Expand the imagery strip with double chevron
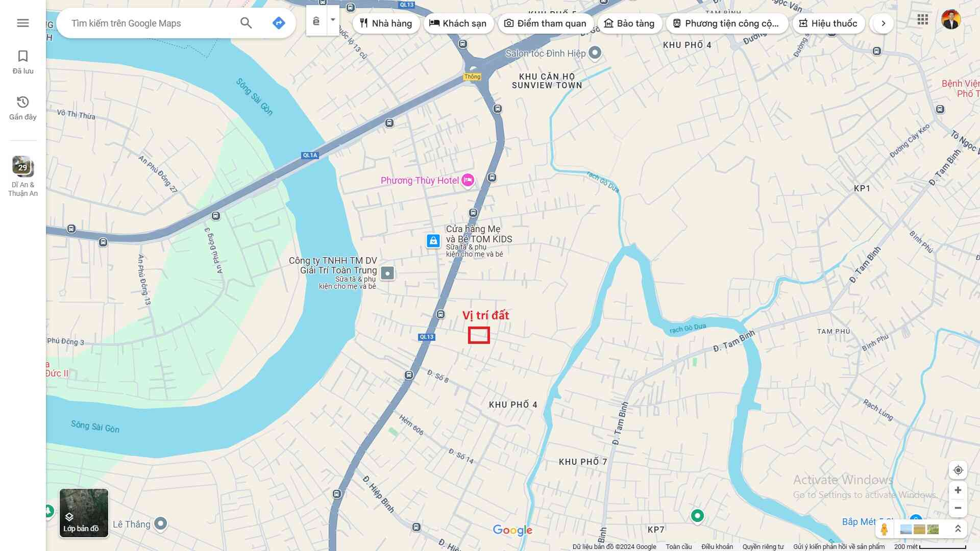This screenshot has width=980, height=551. pos(958,529)
